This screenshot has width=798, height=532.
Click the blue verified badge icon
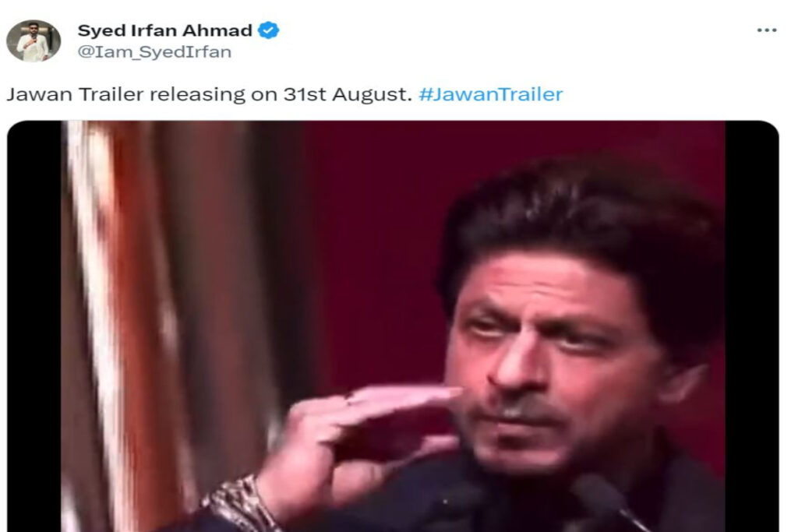pos(268,30)
